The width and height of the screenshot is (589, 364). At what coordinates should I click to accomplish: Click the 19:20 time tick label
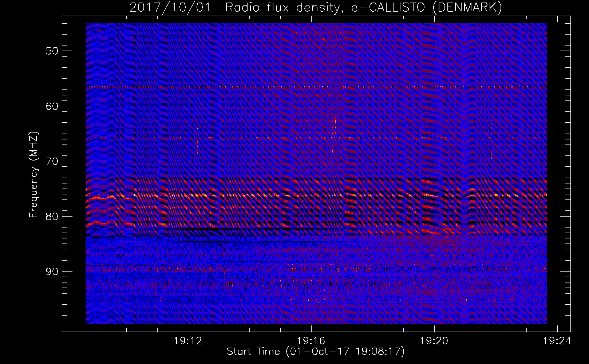[x=434, y=341]
